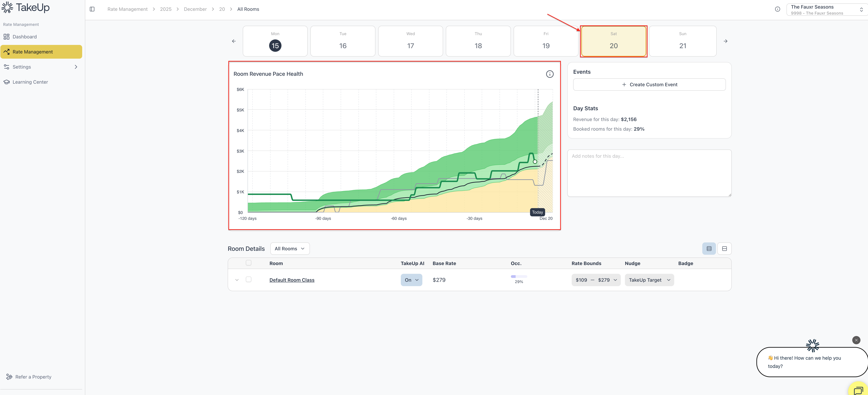
Task: Open Dashboard in the sidebar
Action: pos(24,37)
